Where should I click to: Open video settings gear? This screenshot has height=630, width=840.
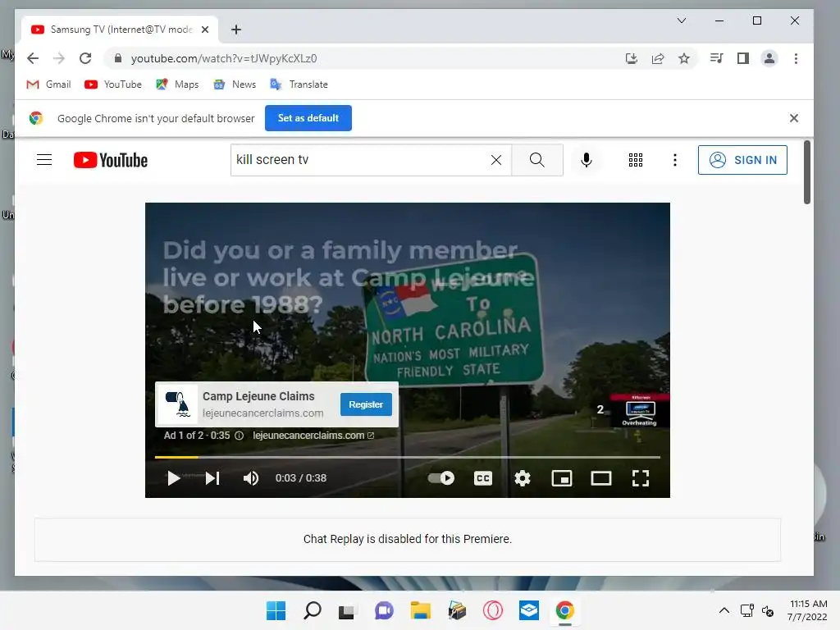523,478
